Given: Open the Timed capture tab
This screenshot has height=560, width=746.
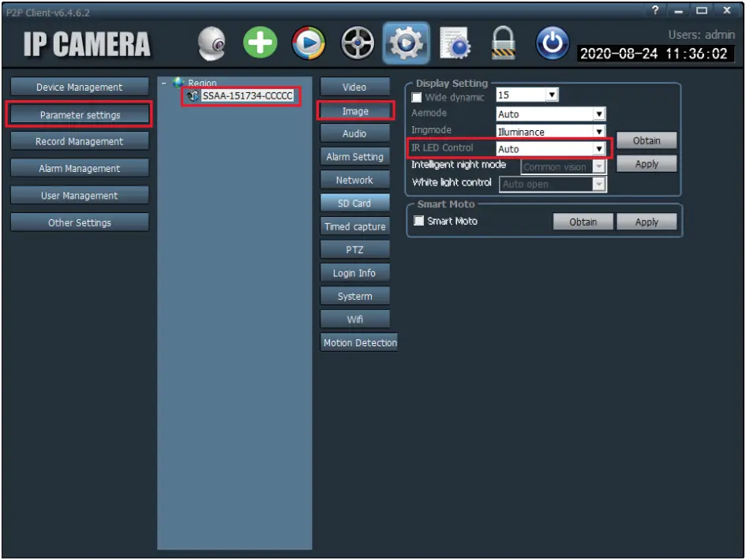Looking at the screenshot, I should (355, 226).
